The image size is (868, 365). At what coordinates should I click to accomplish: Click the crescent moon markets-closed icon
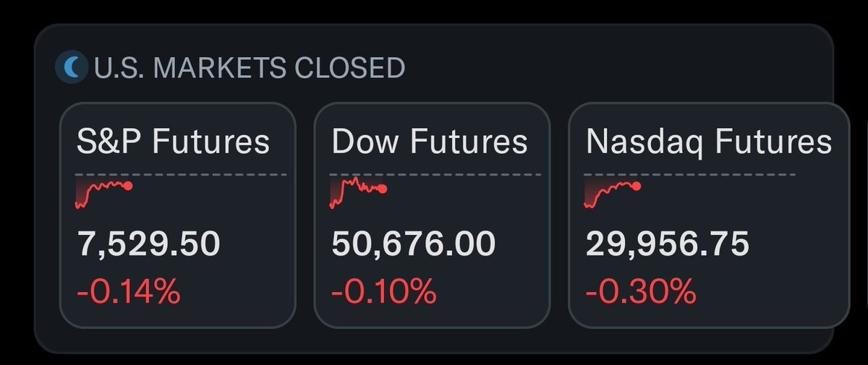point(72,67)
